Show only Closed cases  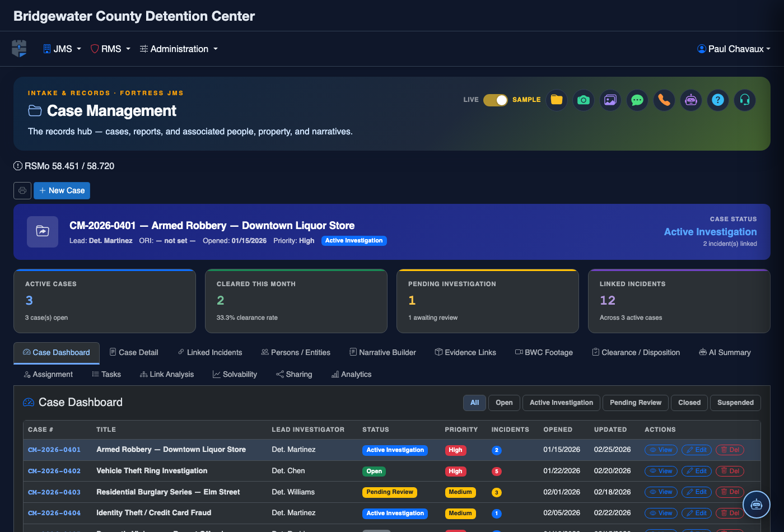(689, 403)
